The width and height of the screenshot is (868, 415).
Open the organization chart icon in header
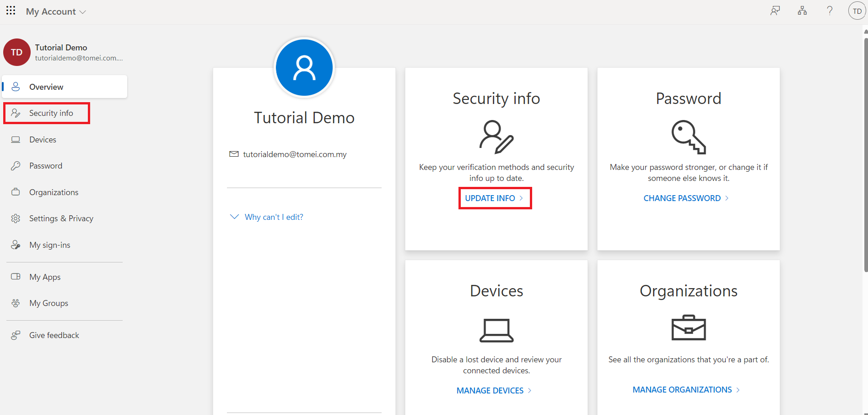(802, 11)
